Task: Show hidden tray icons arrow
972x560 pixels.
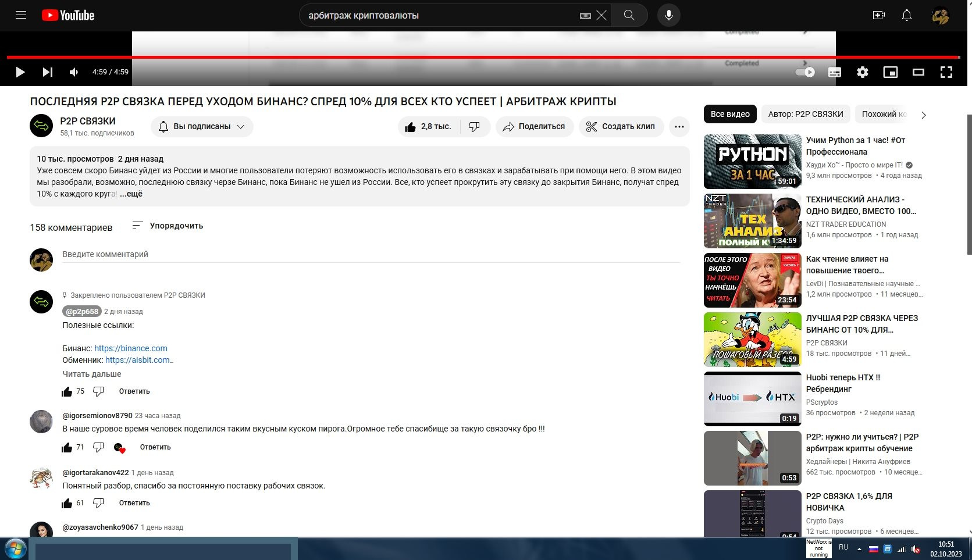Action: 859,549
